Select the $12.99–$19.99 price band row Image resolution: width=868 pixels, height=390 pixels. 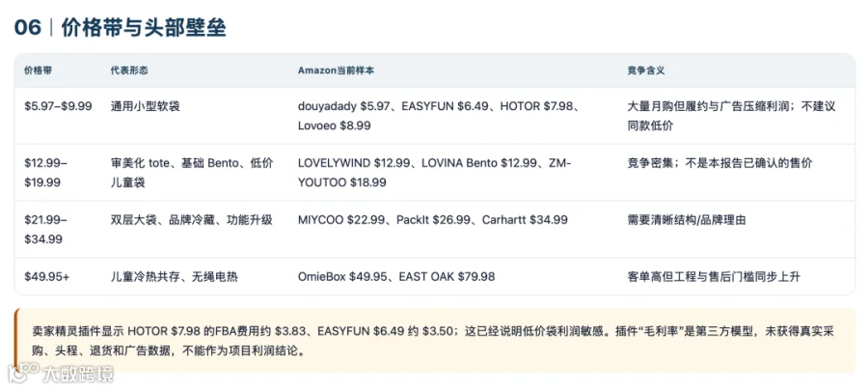pyautogui.click(x=435, y=172)
